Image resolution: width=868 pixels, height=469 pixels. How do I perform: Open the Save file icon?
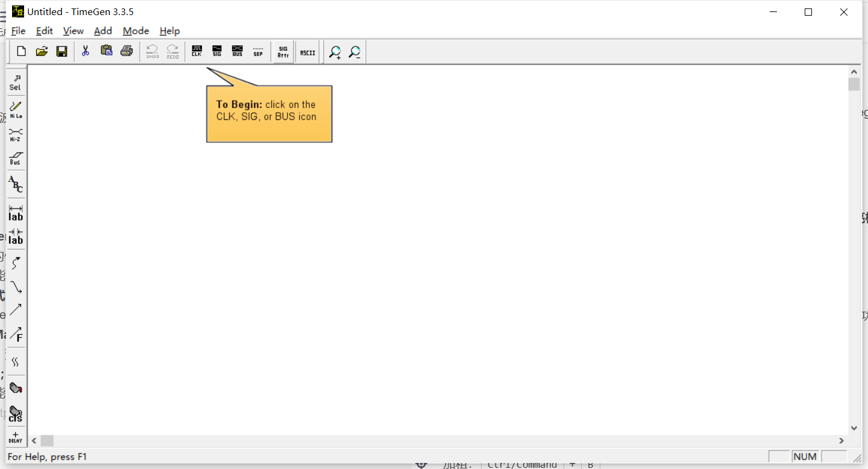(x=61, y=51)
